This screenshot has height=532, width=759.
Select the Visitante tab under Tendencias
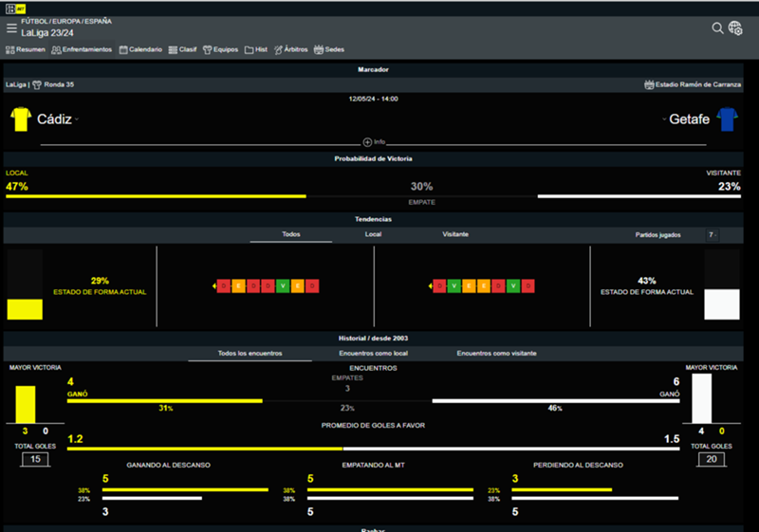click(x=454, y=233)
